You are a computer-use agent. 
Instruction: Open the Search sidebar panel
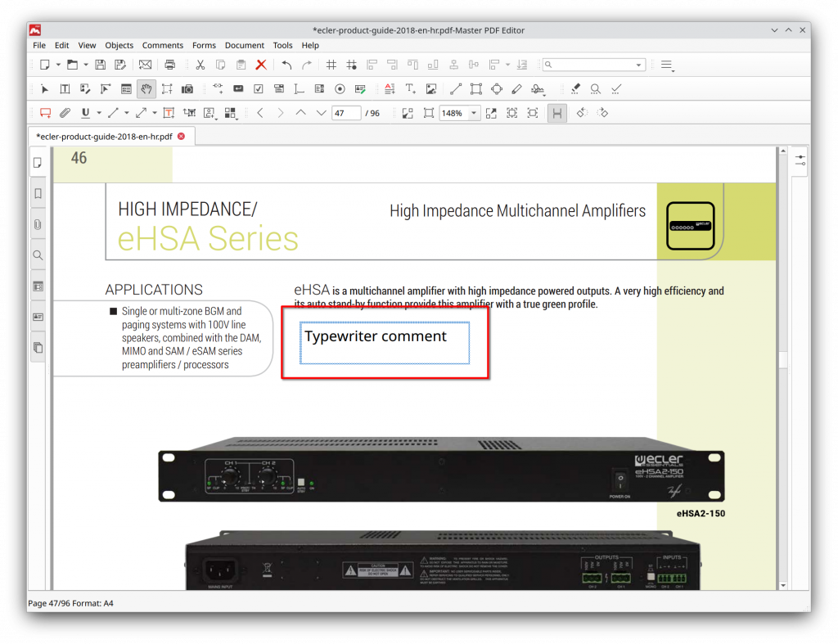(x=37, y=255)
